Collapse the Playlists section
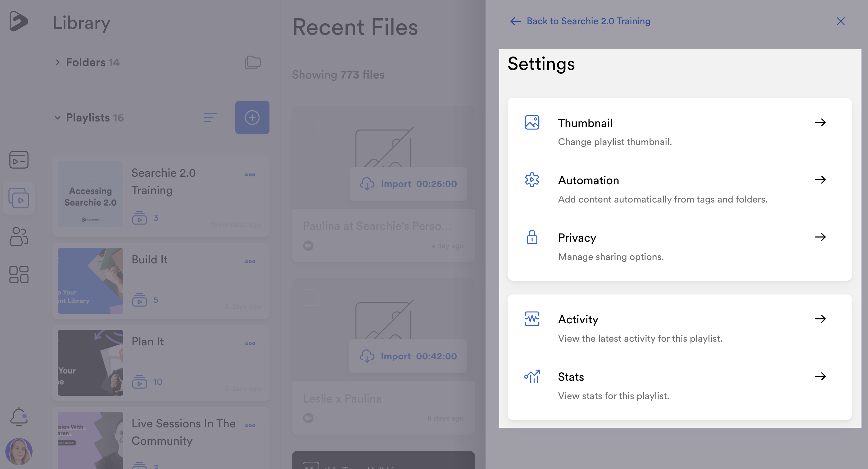The width and height of the screenshot is (868, 469). tap(58, 118)
